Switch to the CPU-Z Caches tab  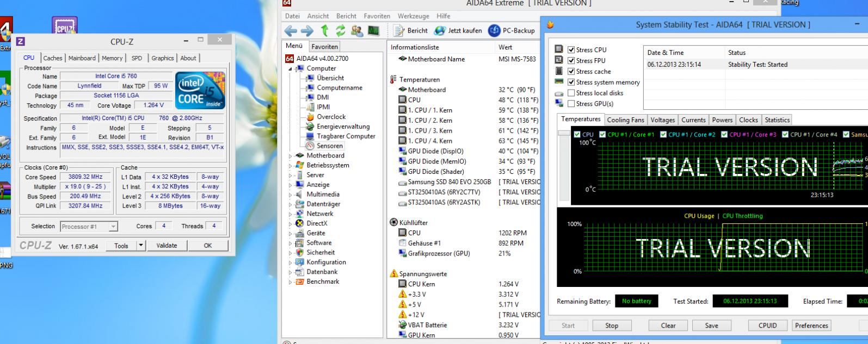[x=53, y=58]
